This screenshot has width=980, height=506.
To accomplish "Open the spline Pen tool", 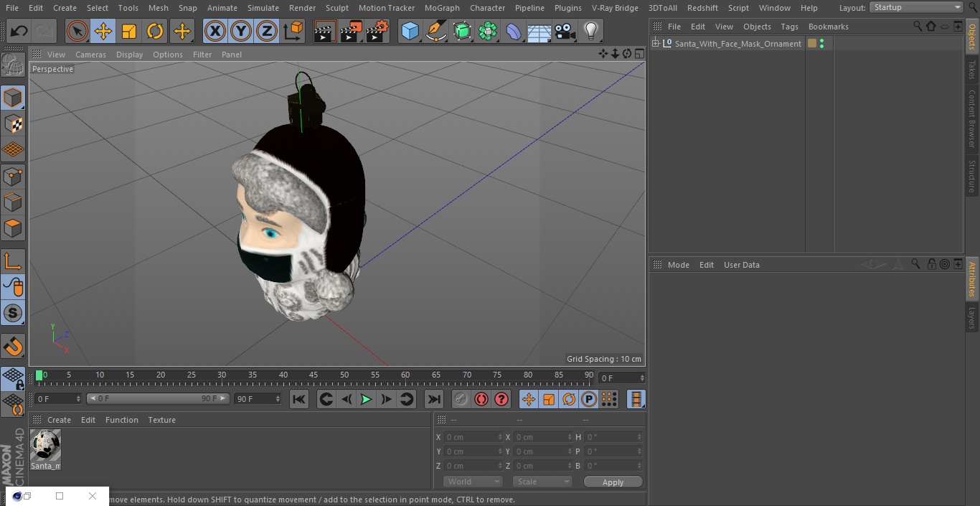I will (435, 31).
